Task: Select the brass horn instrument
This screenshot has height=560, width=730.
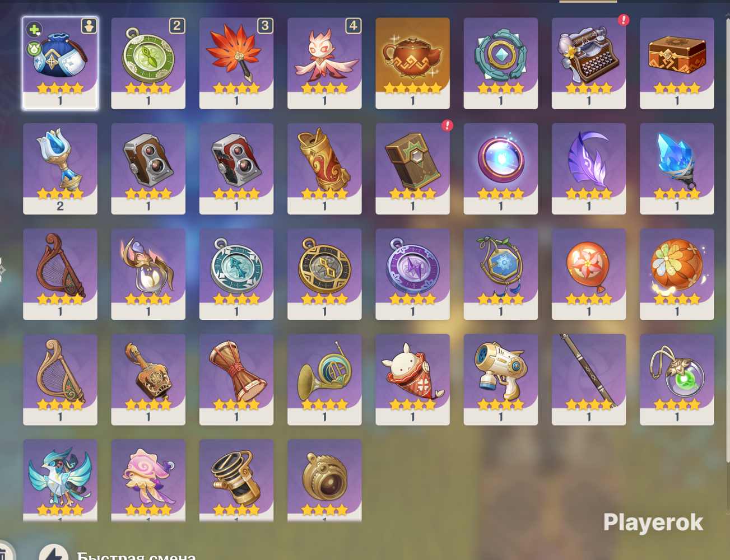Action: coord(324,380)
